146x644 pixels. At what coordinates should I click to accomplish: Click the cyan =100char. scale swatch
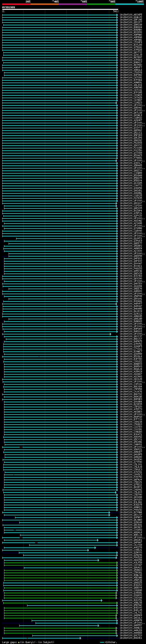(102, 642)
